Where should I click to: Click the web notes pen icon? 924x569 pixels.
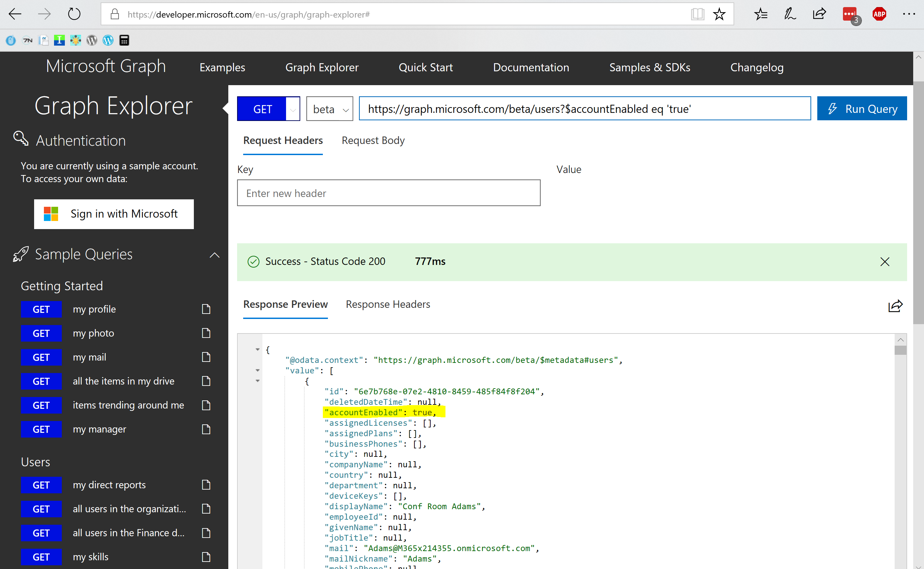790,14
